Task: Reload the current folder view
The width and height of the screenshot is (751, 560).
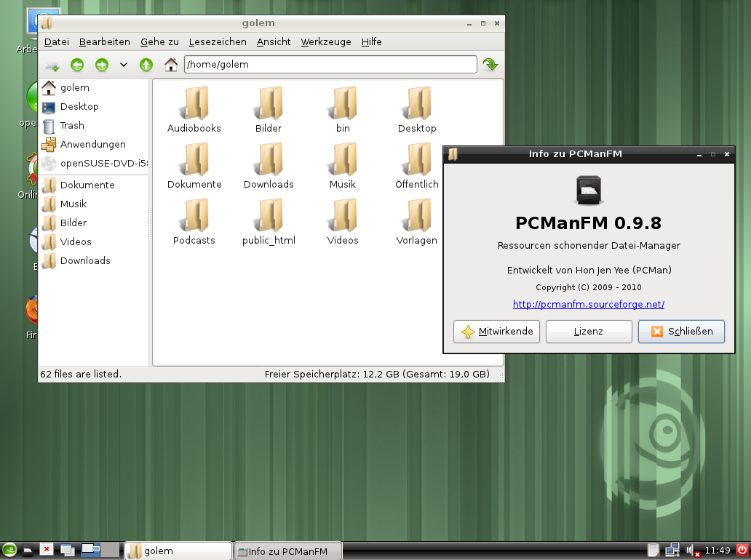Action: coord(490,64)
